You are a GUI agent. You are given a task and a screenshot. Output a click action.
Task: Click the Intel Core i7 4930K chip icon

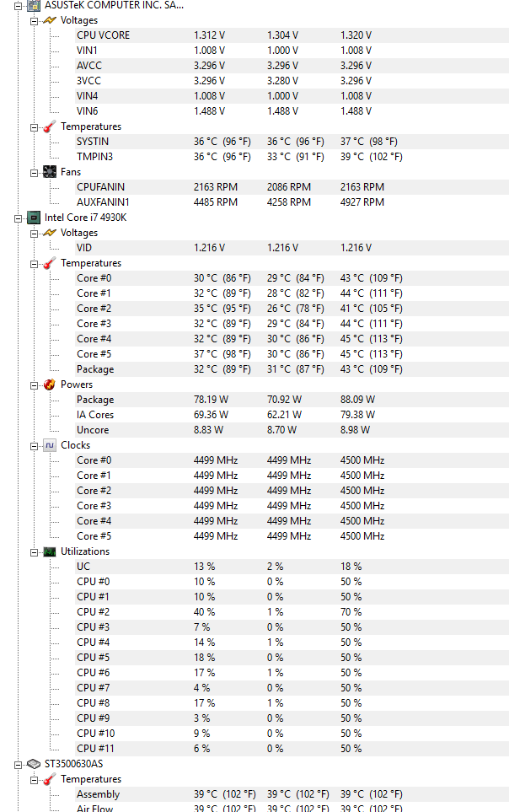(34, 218)
